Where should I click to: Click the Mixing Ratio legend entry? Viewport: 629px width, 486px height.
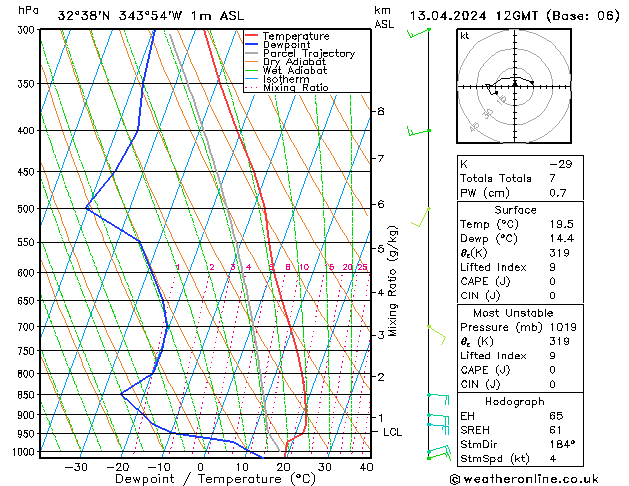(x=296, y=88)
